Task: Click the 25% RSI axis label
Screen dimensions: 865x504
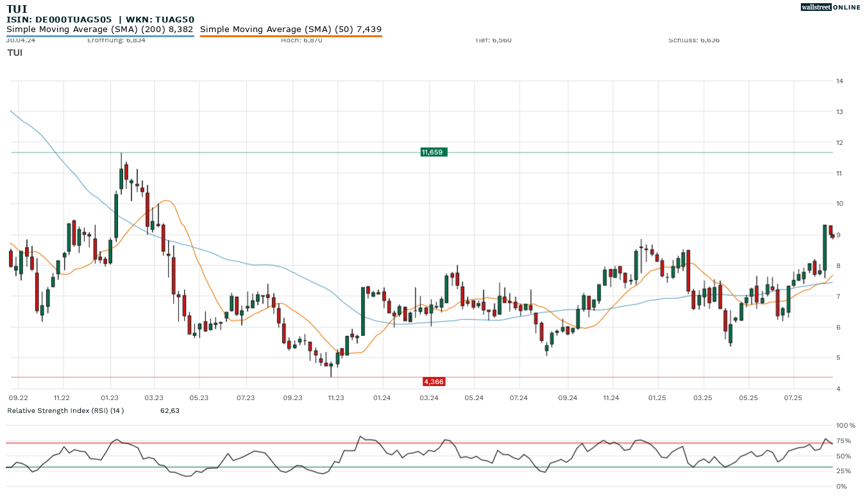Action: (843, 471)
